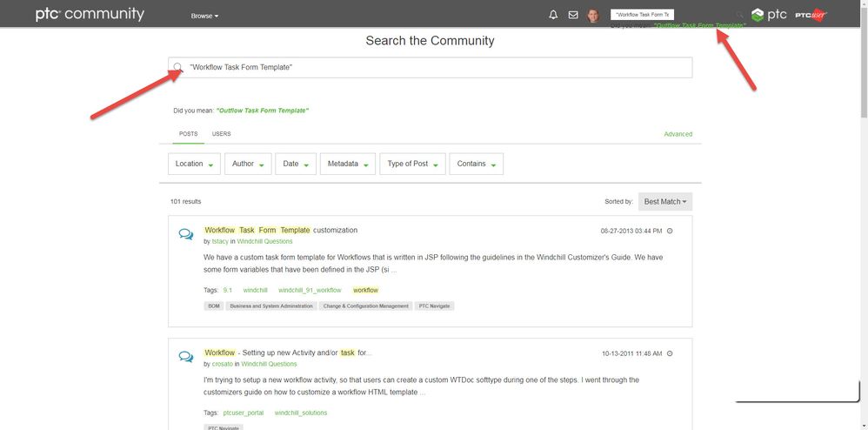This screenshot has width=868, height=430.
Task: Open Advanced search link
Action: pyautogui.click(x=678, y=134)
